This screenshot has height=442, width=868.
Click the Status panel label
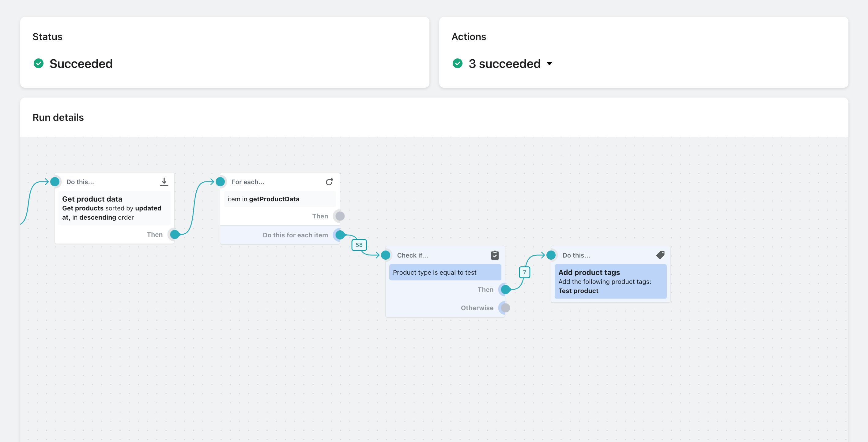[48, 37]
